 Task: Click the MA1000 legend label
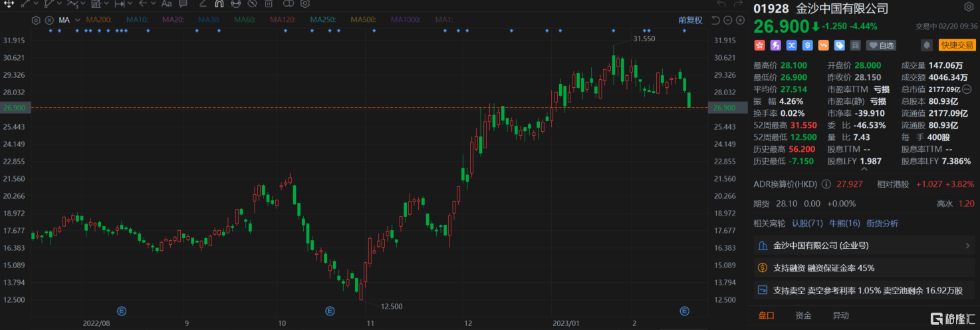point(406,20)
